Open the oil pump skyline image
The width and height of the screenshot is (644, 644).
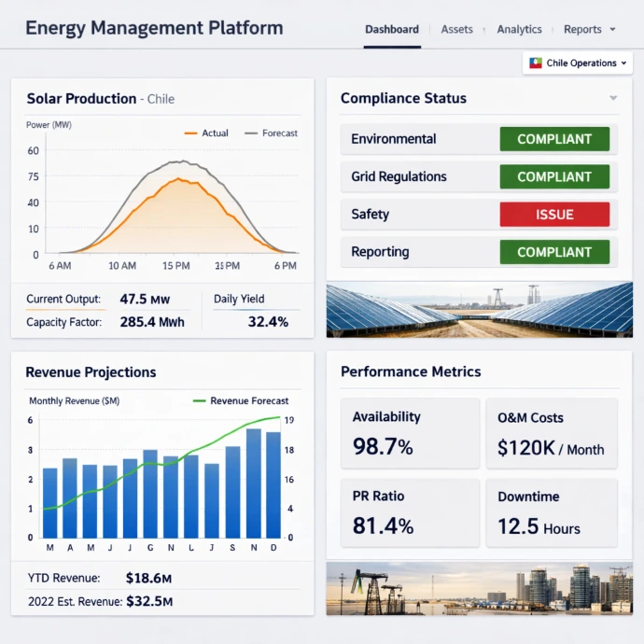point(479,589)
